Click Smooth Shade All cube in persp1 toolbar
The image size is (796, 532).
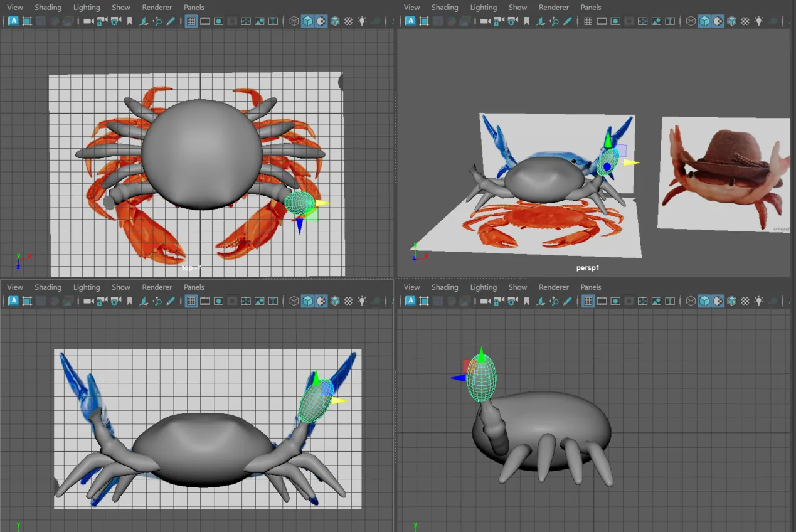point(704,21)
